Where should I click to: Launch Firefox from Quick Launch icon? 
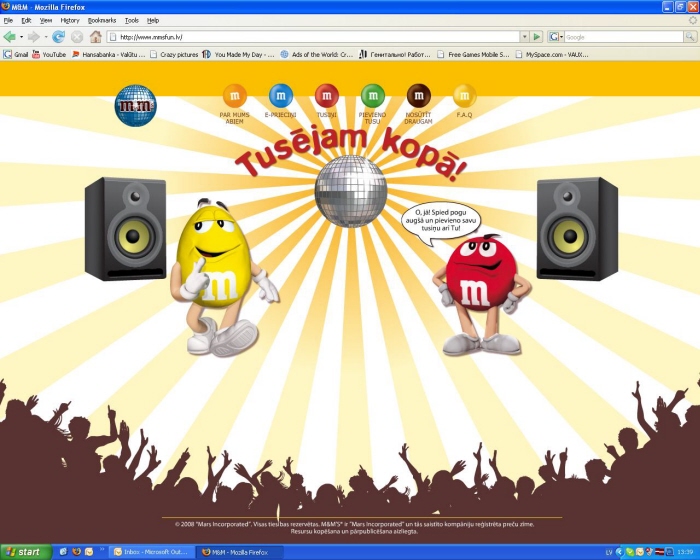pos(76,552)
